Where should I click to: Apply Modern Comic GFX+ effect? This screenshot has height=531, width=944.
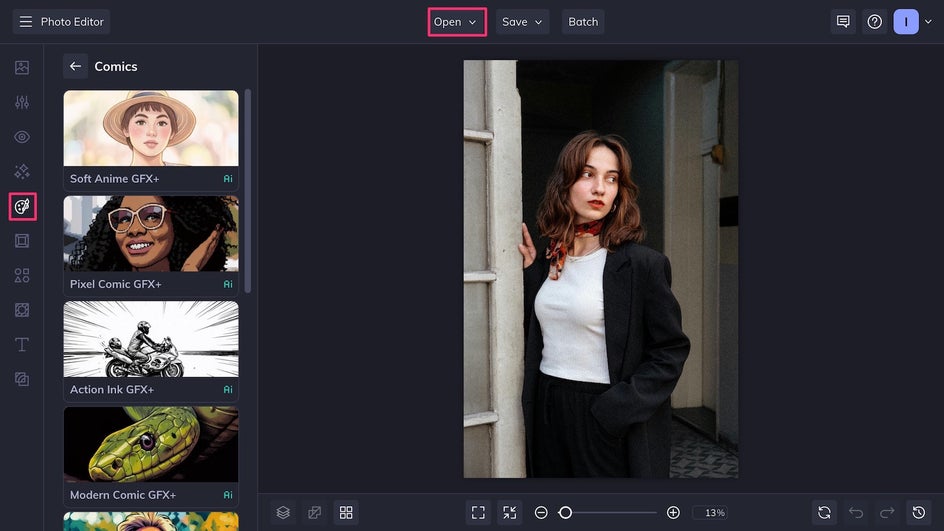(x=151, y=456)
